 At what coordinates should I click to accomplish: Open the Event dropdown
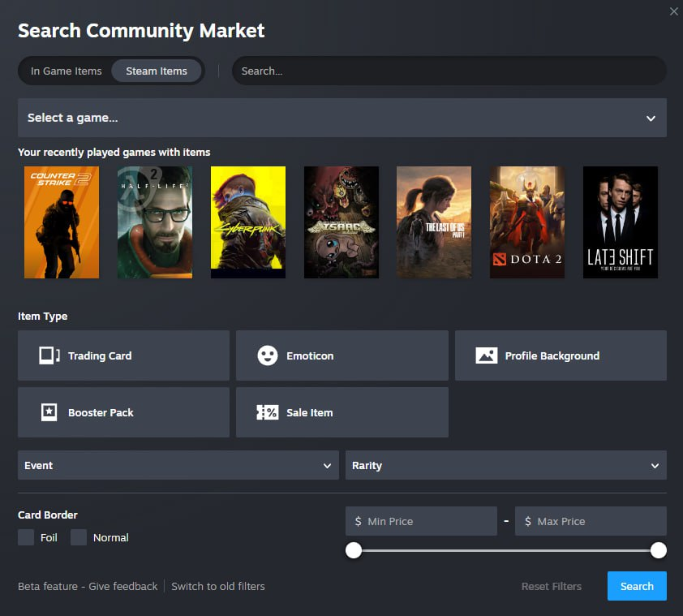[x=178, y=466]
